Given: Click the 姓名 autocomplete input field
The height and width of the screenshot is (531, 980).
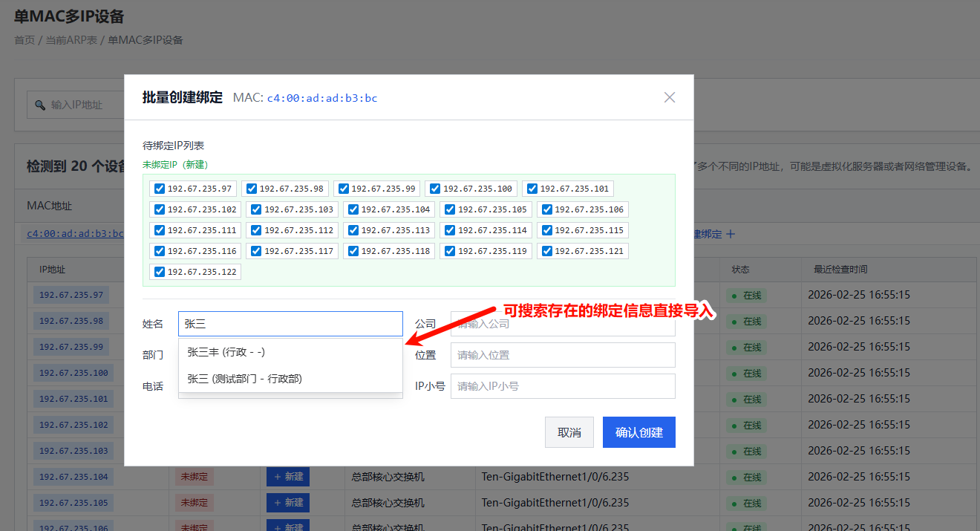Looking at the screenshot, I should pyautogui.click(x=290, y=324).
